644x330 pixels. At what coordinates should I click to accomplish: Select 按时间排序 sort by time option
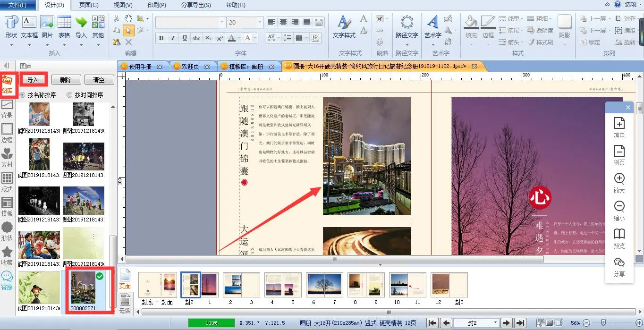tap(85, 95)
